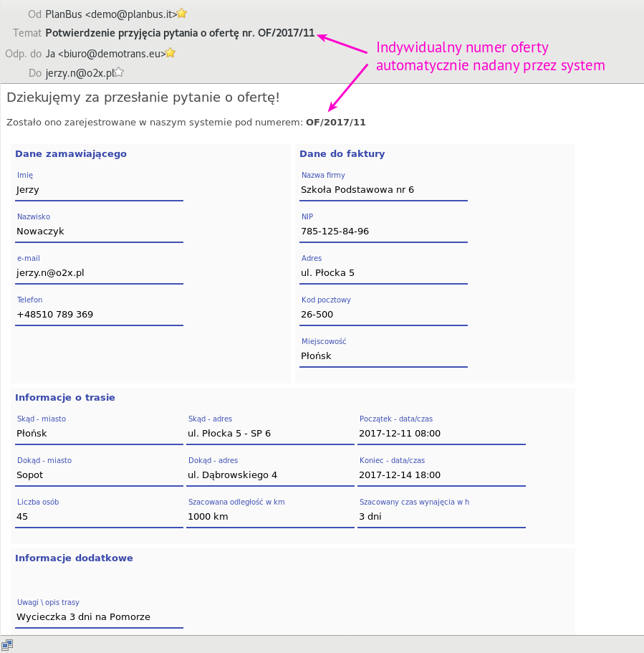644x653 pixels.
Task: Click recipient address jerzy.n@o2x.pl in header
Action: (x=80, y=73)
